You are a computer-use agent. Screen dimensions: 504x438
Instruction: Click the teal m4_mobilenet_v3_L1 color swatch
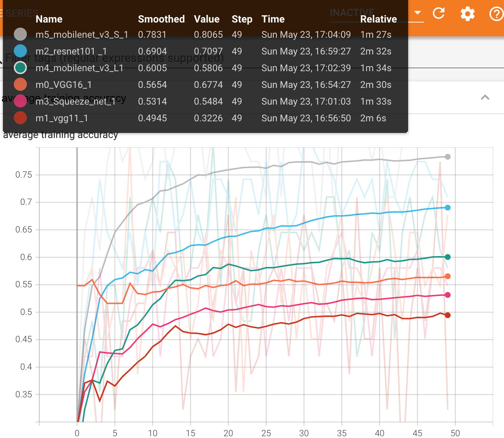click(20, 68)
